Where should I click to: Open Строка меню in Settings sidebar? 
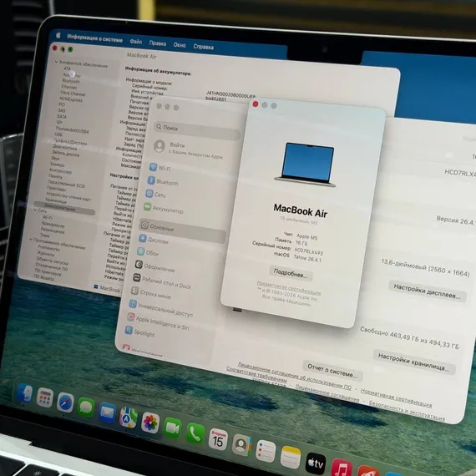(151, 292)
